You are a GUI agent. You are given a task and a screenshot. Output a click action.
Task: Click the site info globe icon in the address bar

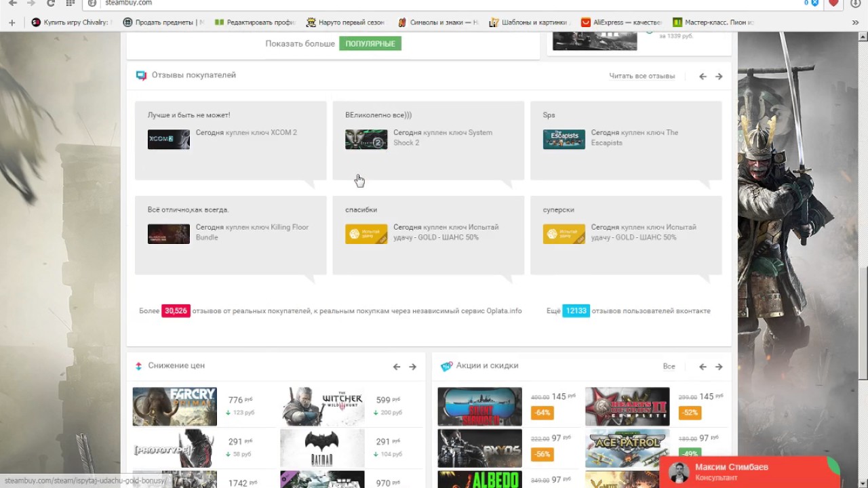(x=93, y=3)
